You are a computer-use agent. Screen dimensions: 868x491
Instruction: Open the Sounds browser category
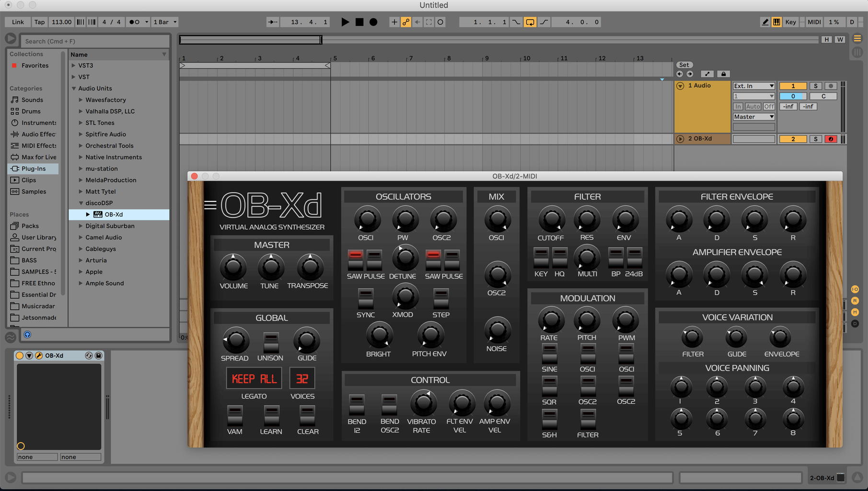click(x=32, y=100)
